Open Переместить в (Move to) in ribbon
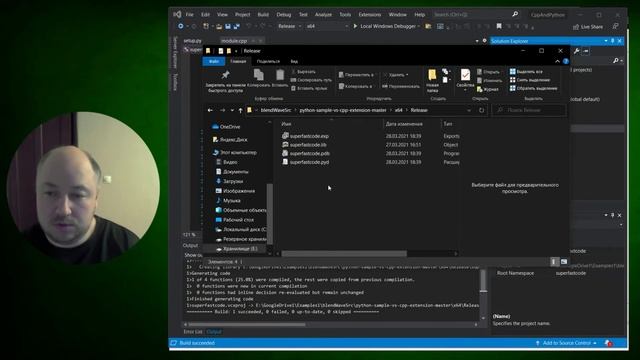 pyautogui.click(x=356, y=75)
